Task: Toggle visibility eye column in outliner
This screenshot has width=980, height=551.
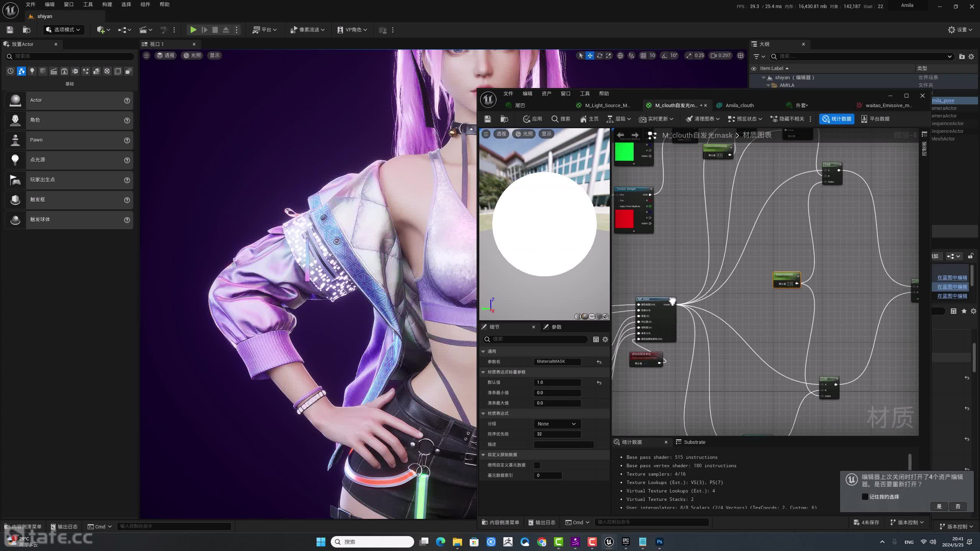Action: pyautogui.click(x=754, y=68)
